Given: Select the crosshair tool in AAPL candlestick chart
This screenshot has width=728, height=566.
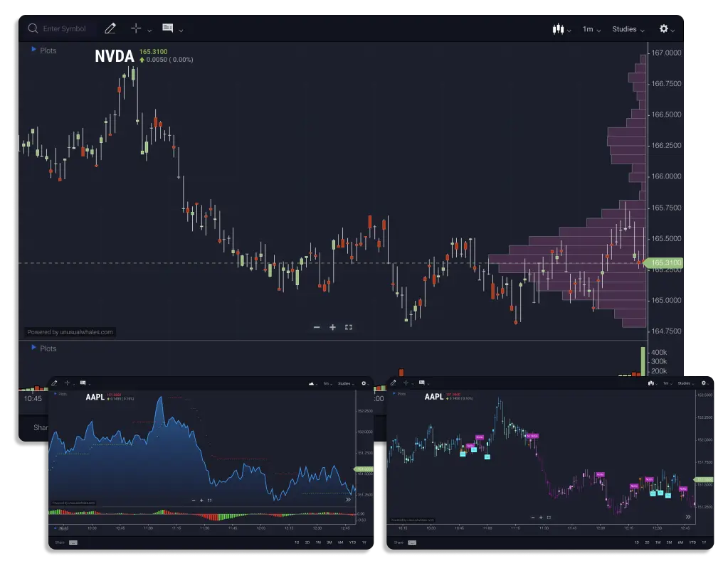Looking at the screenshot, I should coord(406,383).
